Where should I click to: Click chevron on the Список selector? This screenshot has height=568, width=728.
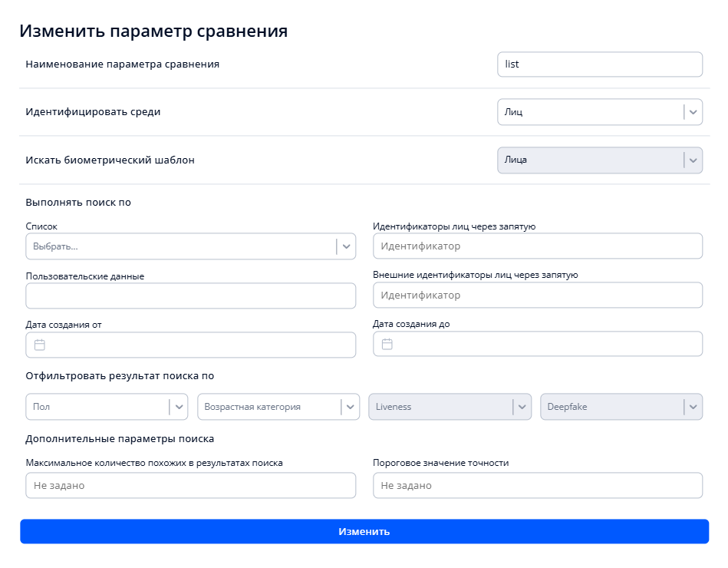pyautogui.click(x=347, y=246)
